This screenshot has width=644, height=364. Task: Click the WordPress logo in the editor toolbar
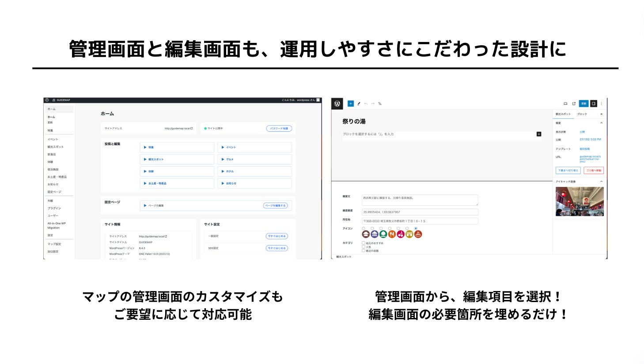tap(337, 103)
